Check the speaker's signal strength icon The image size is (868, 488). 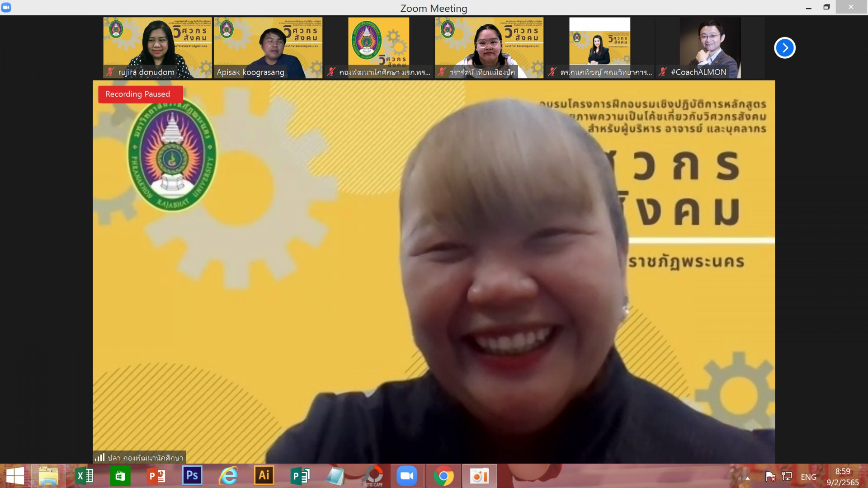pos(99,457)
